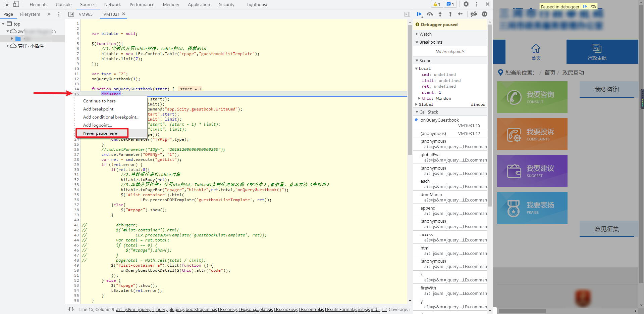This screenshot has width=644, height=314.
Task: Hide the debugger sidebar toggle icon
Action: 407,14
